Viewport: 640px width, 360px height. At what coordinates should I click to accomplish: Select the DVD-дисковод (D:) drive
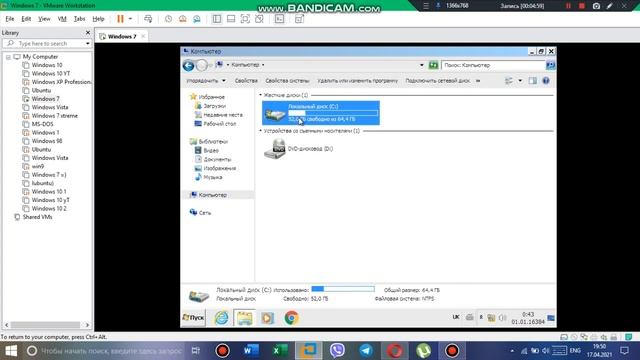point(299,149)
